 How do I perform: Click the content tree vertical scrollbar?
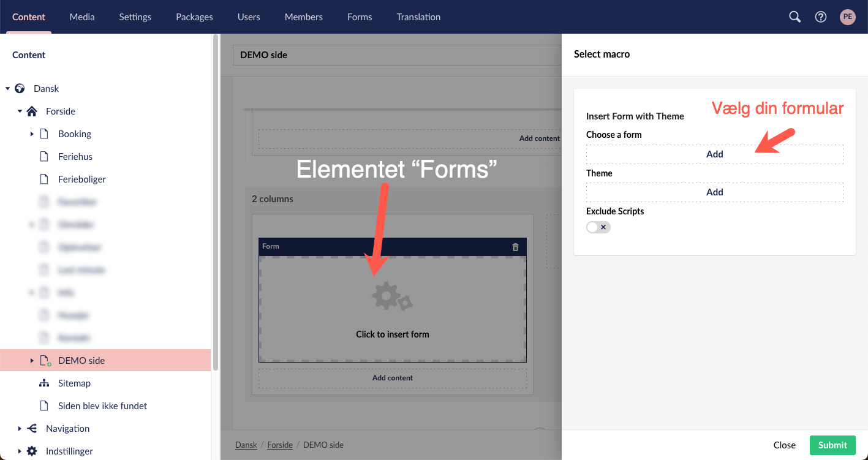click(216, 202)
